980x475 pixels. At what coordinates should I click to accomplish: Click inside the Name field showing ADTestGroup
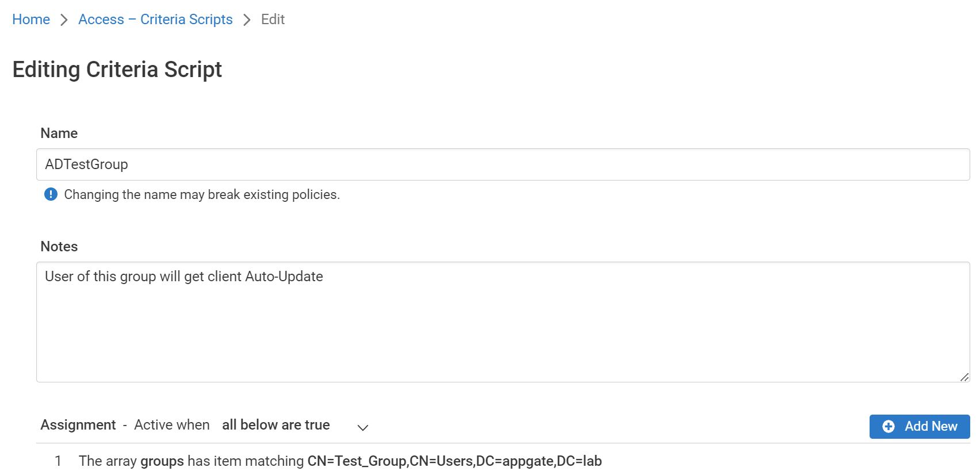pyautogui.click(x=230, y=164)
